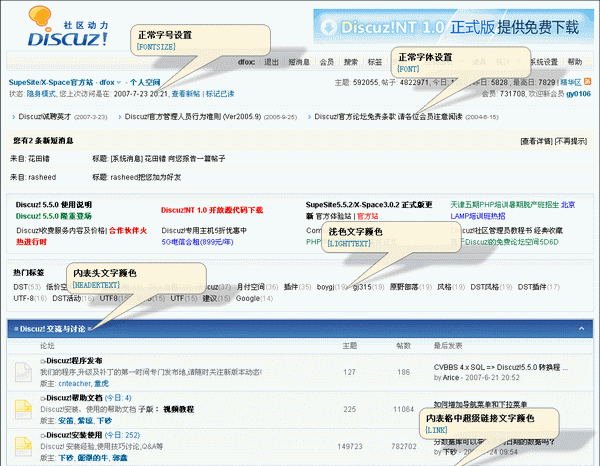The height and width of the screenshot is (466, 600).
Task: Select the UTF-8(16) hot tag
Action: tap(30, 298)
